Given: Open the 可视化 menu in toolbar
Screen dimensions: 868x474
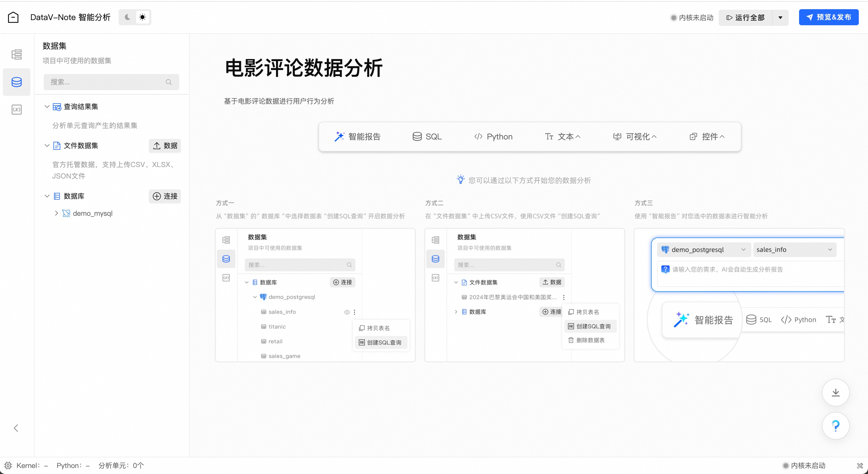Looking at the screenshot, I should click(635, 136).
